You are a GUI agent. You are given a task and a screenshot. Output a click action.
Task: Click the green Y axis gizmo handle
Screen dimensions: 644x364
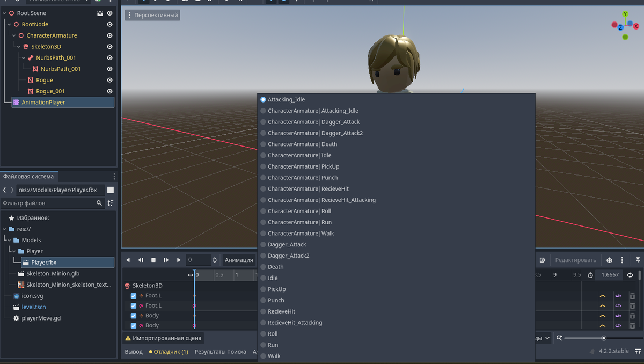pos(625,14)
